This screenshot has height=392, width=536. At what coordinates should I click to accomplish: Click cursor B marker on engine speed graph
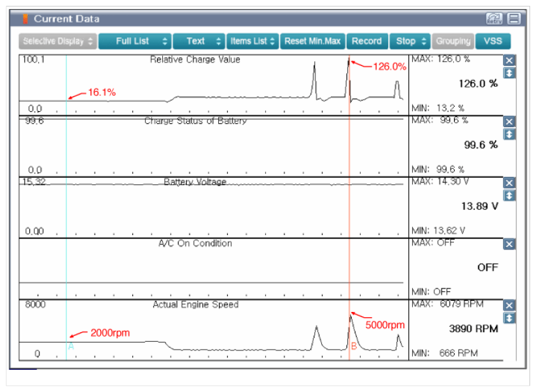click(x=354, y=346)
